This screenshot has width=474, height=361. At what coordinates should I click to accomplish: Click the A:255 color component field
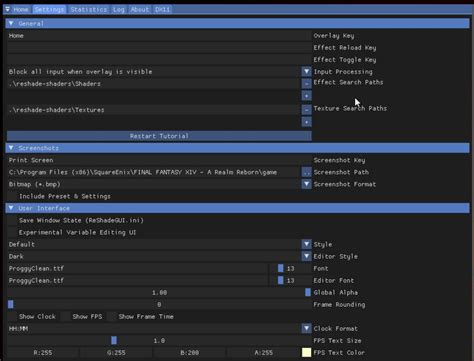click(x=263, y=352)
